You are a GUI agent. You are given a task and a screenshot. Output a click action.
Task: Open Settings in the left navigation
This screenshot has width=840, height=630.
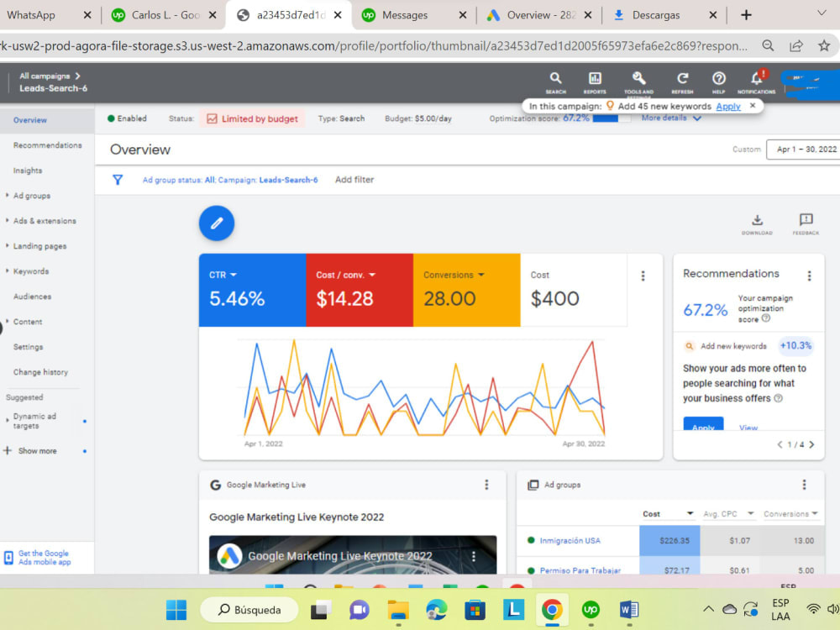click(28, 347)
